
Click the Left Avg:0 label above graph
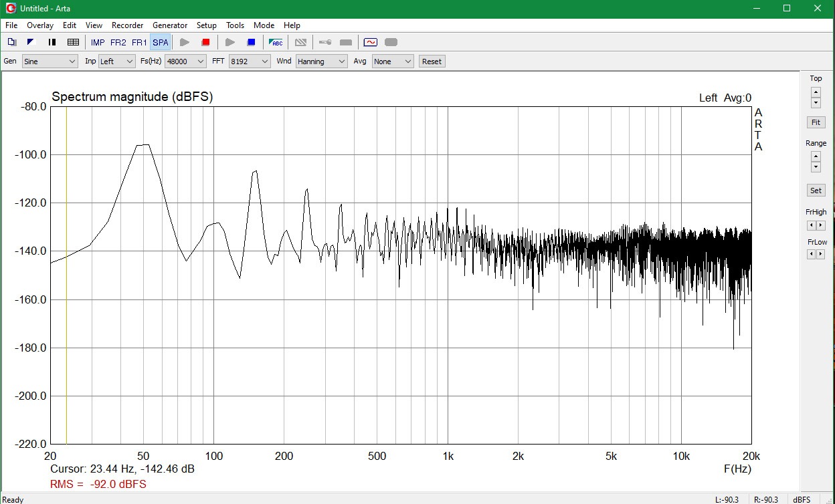pyautogui.click(x=725, y=98)
